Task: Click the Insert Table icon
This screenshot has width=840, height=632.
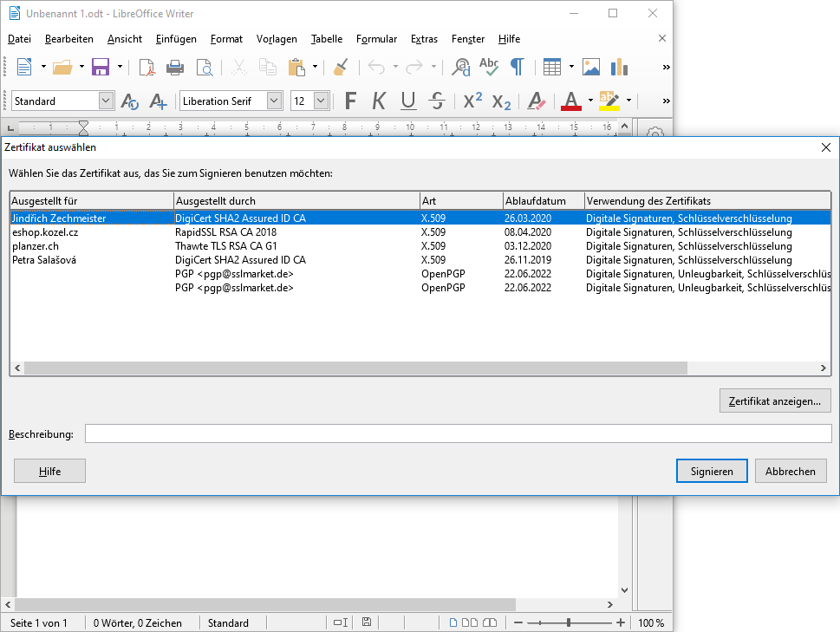Action: 552,68
